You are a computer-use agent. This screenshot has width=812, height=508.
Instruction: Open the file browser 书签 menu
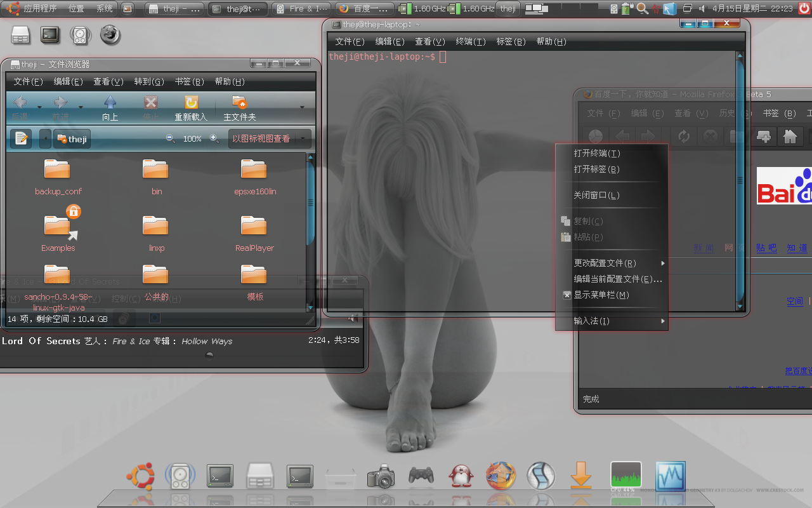[x=189, y=81]
